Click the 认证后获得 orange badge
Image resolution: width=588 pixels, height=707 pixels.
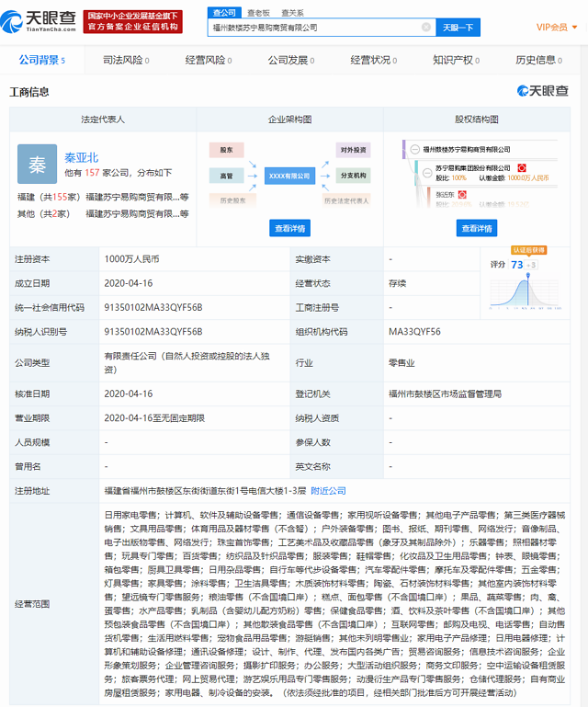point(529,250)
